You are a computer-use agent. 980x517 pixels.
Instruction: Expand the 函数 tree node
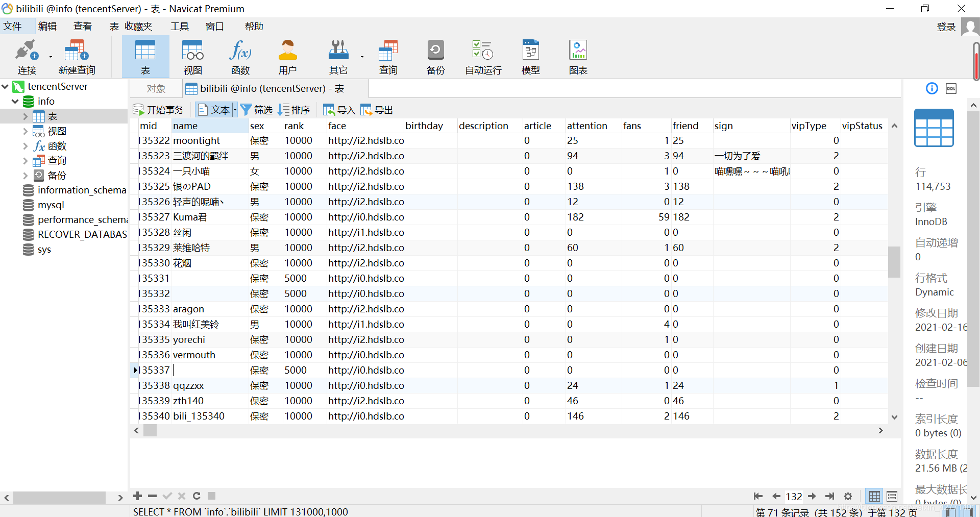[25, 146]
